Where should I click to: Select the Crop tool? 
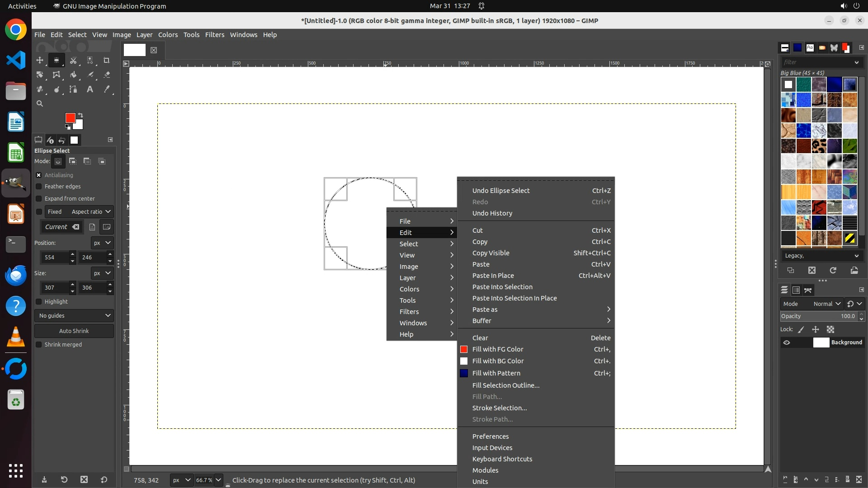coord(107,60)
